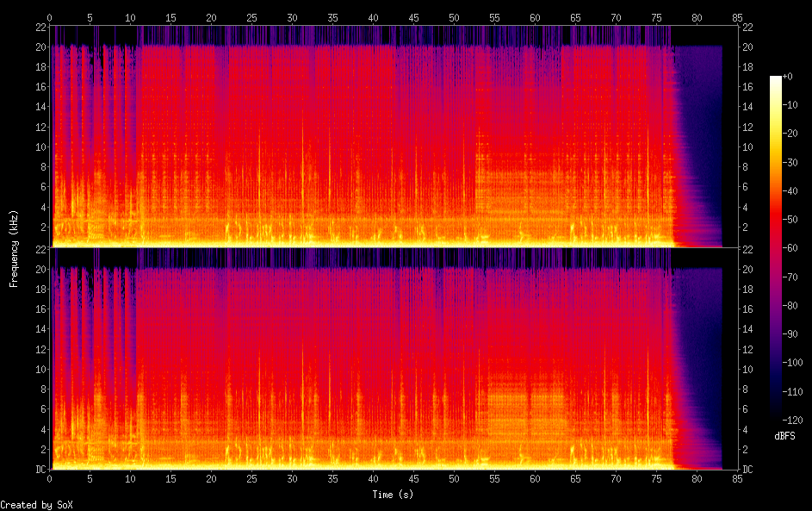The image size is (812, 511).
Task: Click the 85 second mark on top time axis
Action: tap(738, 17)
